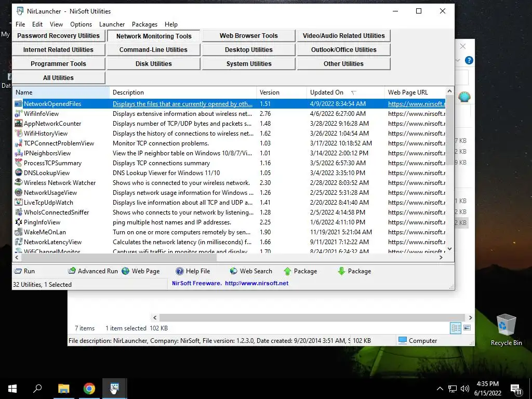This screenshot has width=532, height=399.
Task: Click the WifiHistoryView utility icon
Action: click(18, 134)
